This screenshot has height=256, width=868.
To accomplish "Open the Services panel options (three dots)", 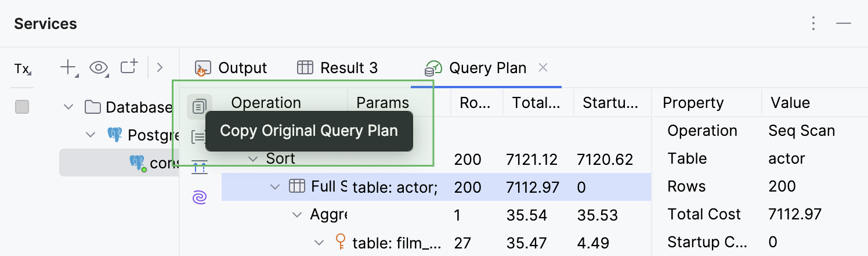I will tap(814, 23).
